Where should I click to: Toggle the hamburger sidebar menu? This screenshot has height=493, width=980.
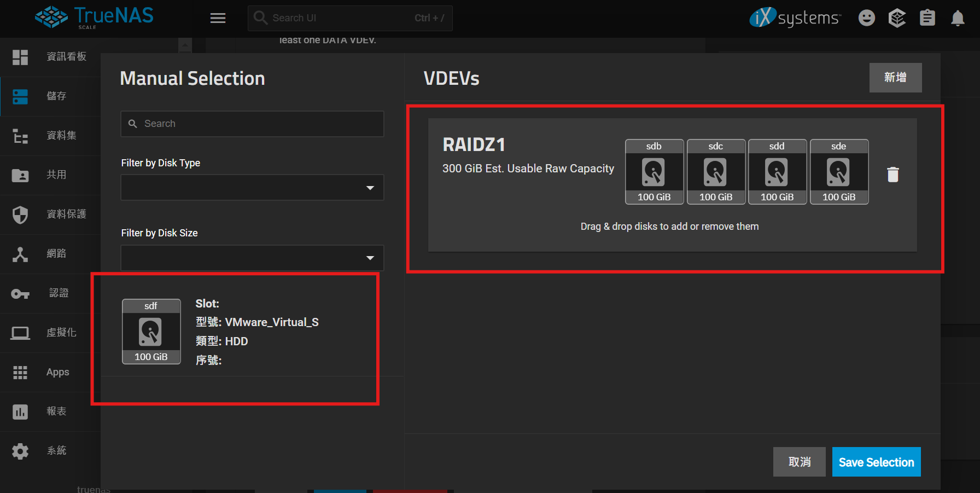218,19
